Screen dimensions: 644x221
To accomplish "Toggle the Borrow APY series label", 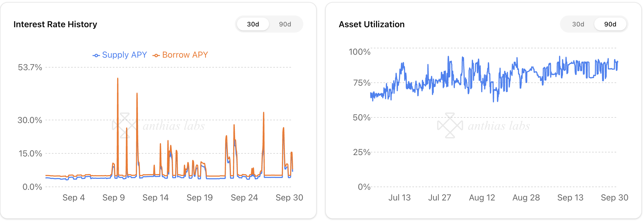I will pos(185,55).
